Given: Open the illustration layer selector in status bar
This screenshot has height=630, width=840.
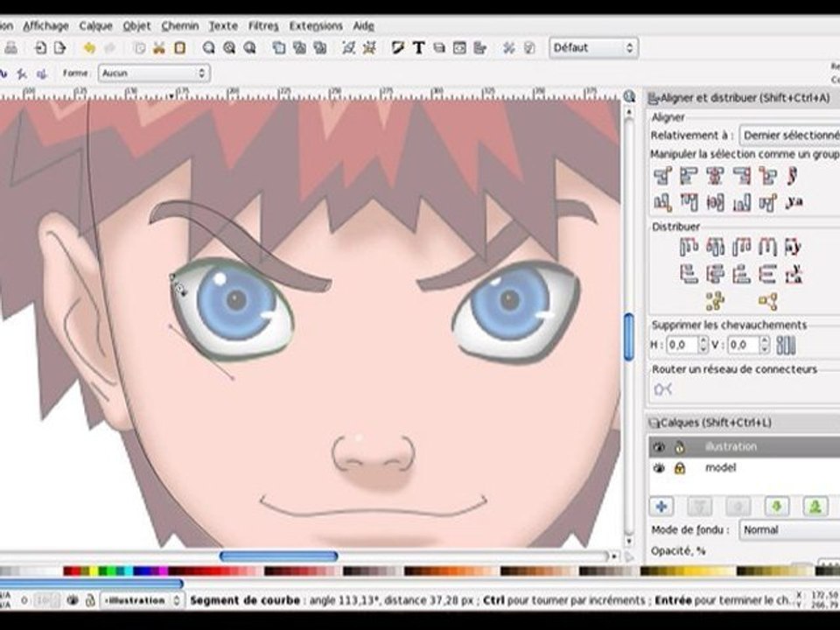Looking at the screenshot, I should point(143,600).
